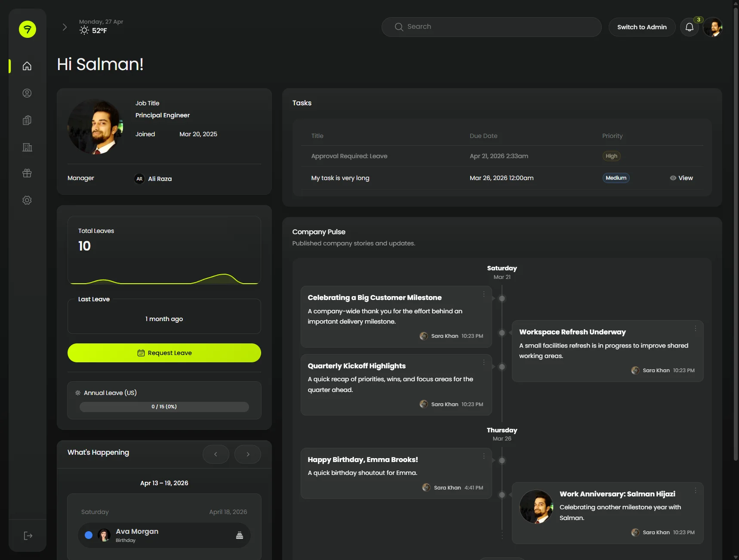Switch to Admin mode
Image resolution: width=739 pixels, height=560 pixels.
(x=642, y=27)
